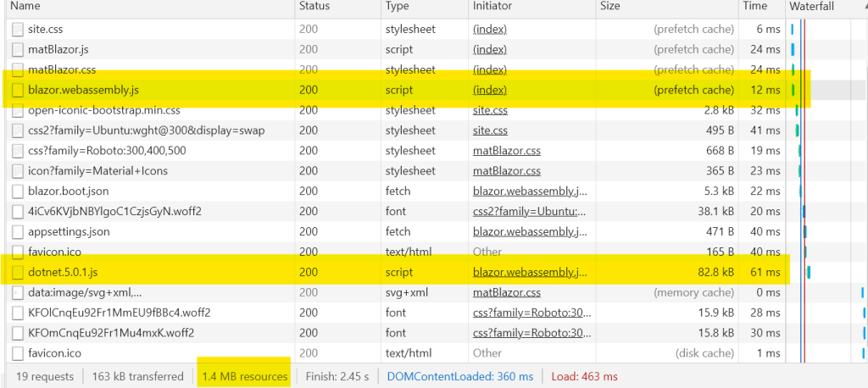The width and height of the screenshot is (868, 388).
Task: Click the file icon next to blazor.boot.json
Action: click(x=18, y=191)
